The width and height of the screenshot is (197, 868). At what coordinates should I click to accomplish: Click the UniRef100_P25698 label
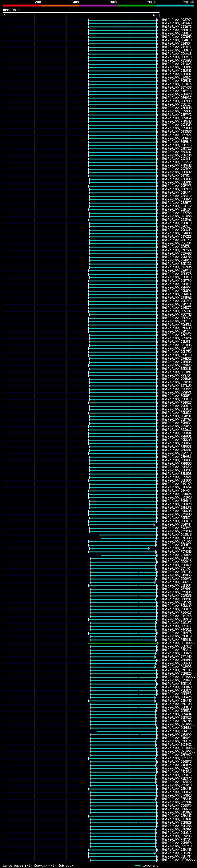pos(177,60)
